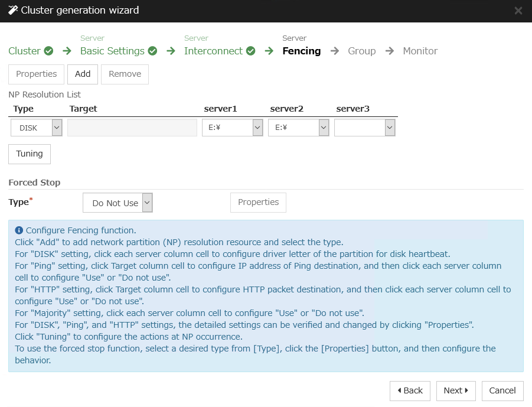The height and width of the screenshot is (407, 532).
Task: Open the Tuning settings
Action: click(30, 154)
